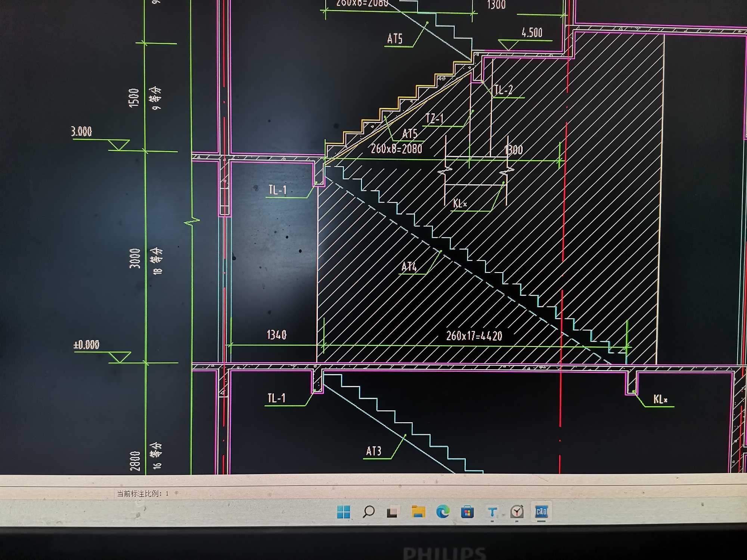Switch to the blue T application
Screen dimensions: 747x560
(492, 512)
